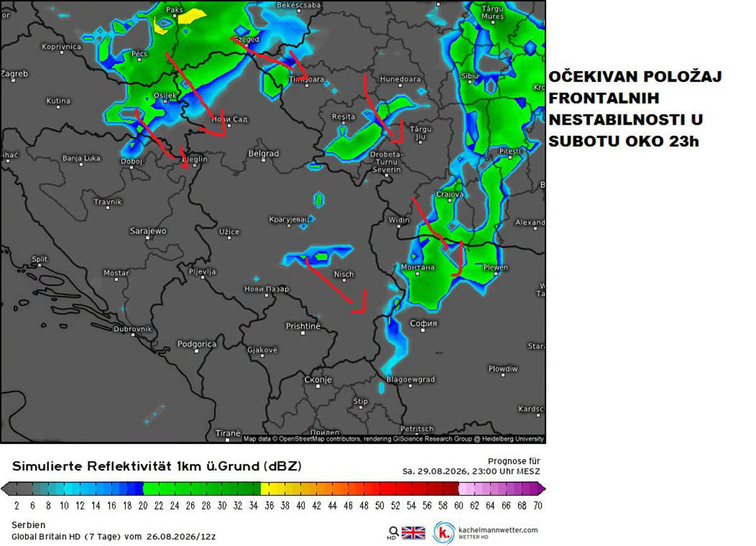
Task: Click the 'Sibiu' city label
Action: [470, 75]
